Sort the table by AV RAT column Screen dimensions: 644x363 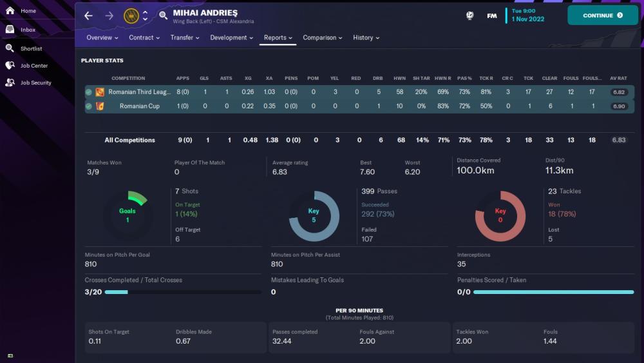[x=618, y=78]
